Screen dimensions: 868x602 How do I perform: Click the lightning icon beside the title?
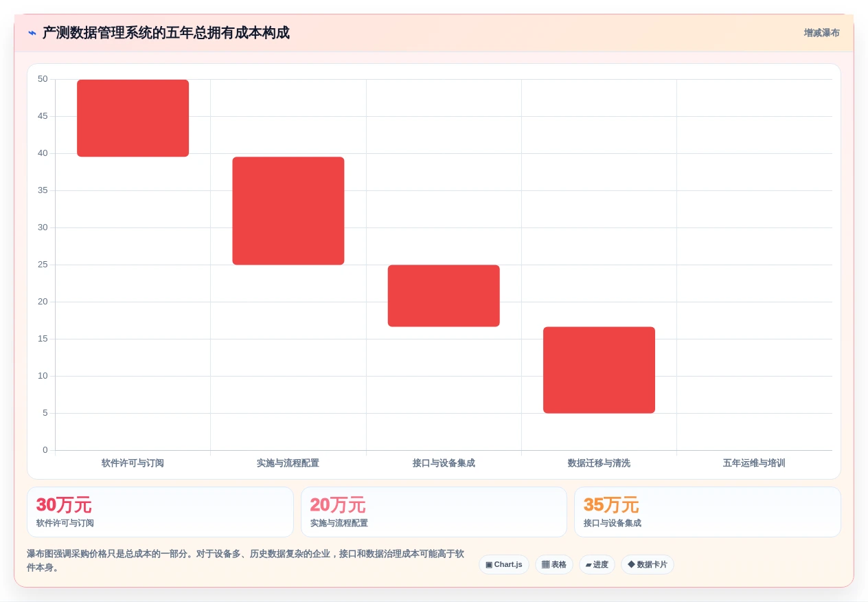click(32, 33)
